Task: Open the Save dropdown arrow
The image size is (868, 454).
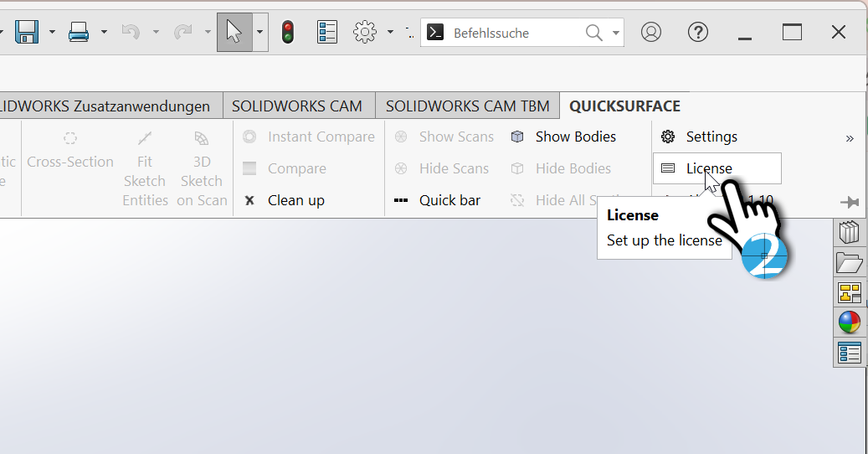Action: 52,32
